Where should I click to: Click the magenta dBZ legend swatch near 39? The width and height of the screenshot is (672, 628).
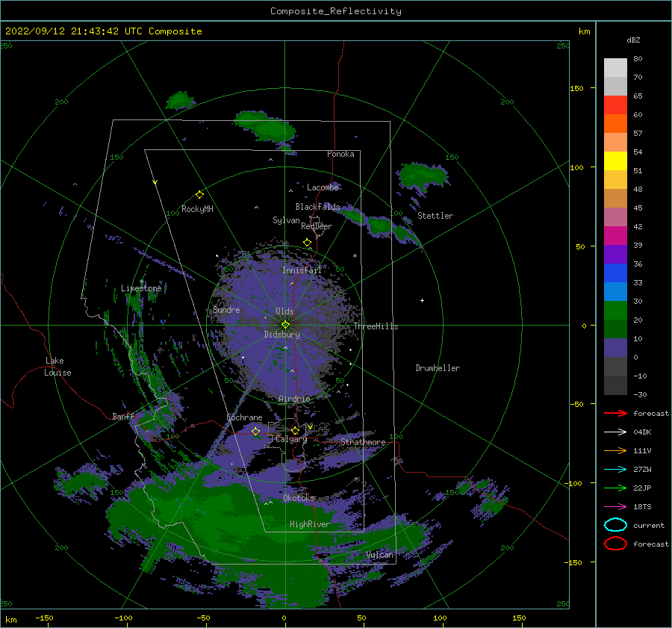615,235
